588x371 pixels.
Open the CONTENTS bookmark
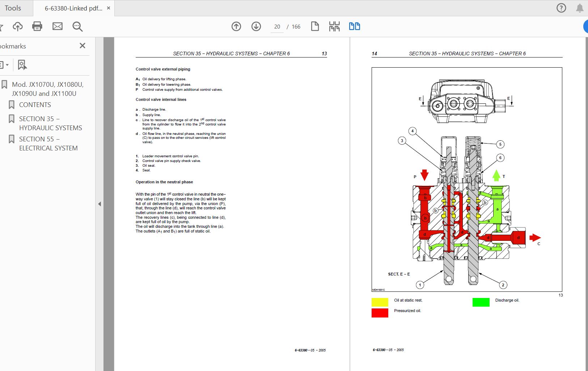pos(35,105)
